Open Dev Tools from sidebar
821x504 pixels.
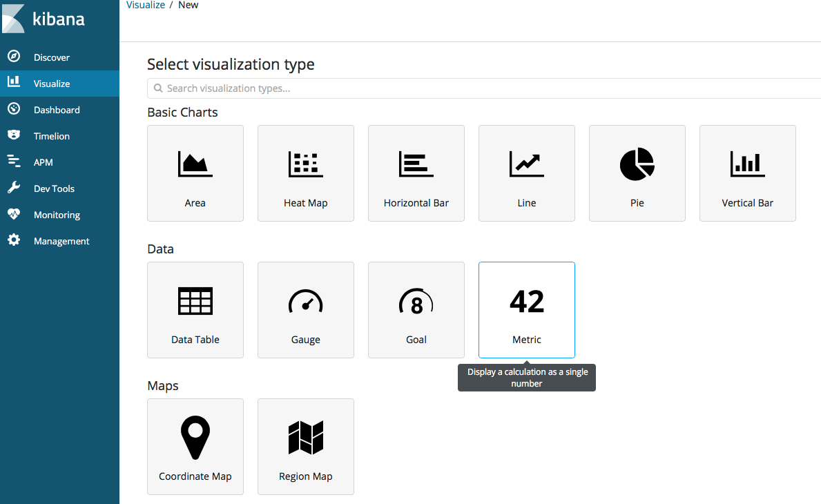[59, 188]
